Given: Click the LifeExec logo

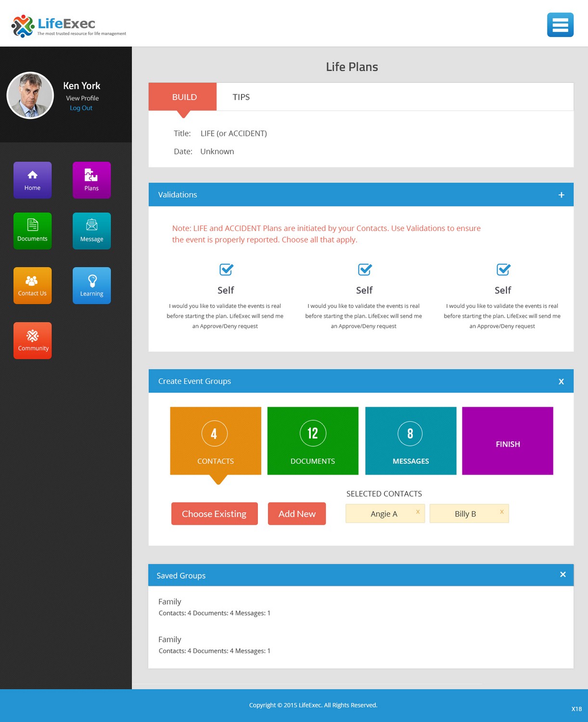Looking at the screenshot, I should point(69,26).
